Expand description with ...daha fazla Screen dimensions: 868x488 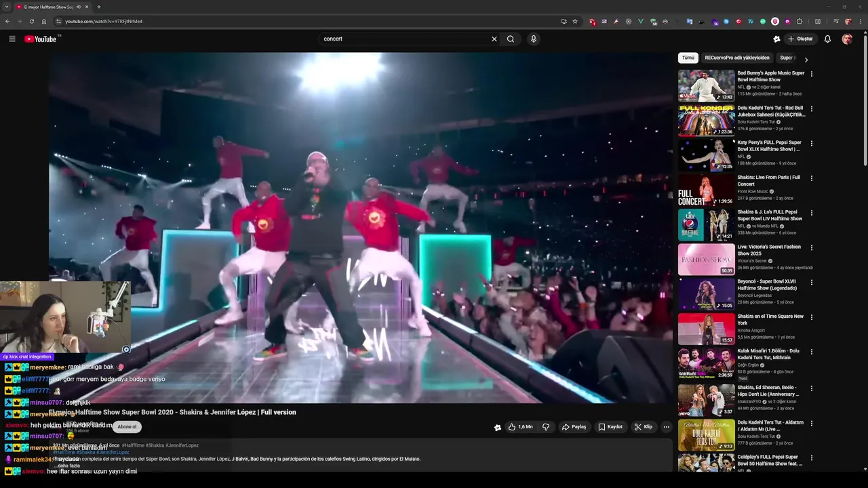(x=68, y=466)
